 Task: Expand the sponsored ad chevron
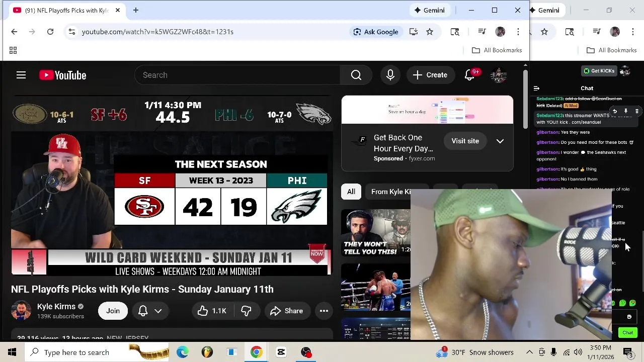coord(500,141)
